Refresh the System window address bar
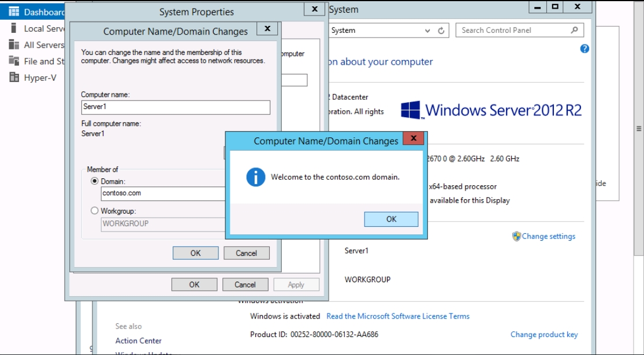The height and width of the screenshot is (355, 644). point(441,31)
